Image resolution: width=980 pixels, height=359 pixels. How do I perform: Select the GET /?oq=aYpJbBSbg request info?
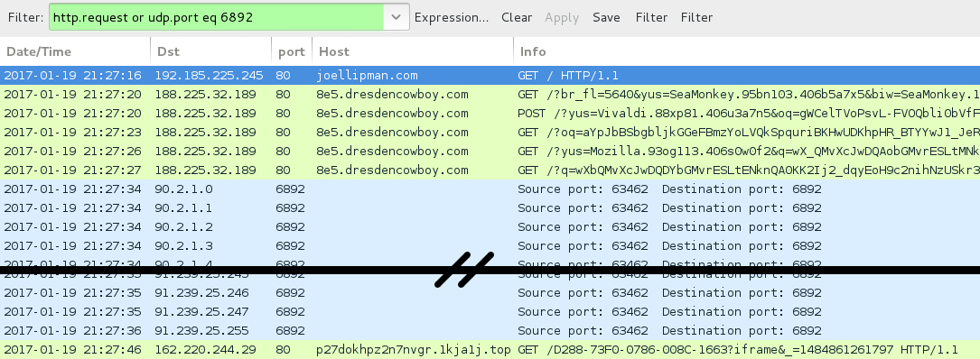[748, 133]
